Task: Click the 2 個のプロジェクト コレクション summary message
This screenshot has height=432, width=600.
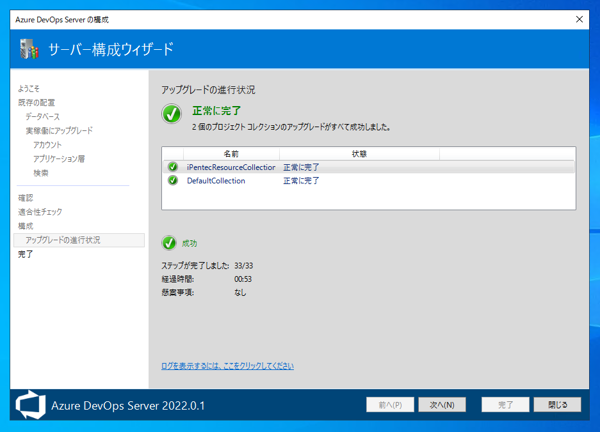Action: coord(291,127)
